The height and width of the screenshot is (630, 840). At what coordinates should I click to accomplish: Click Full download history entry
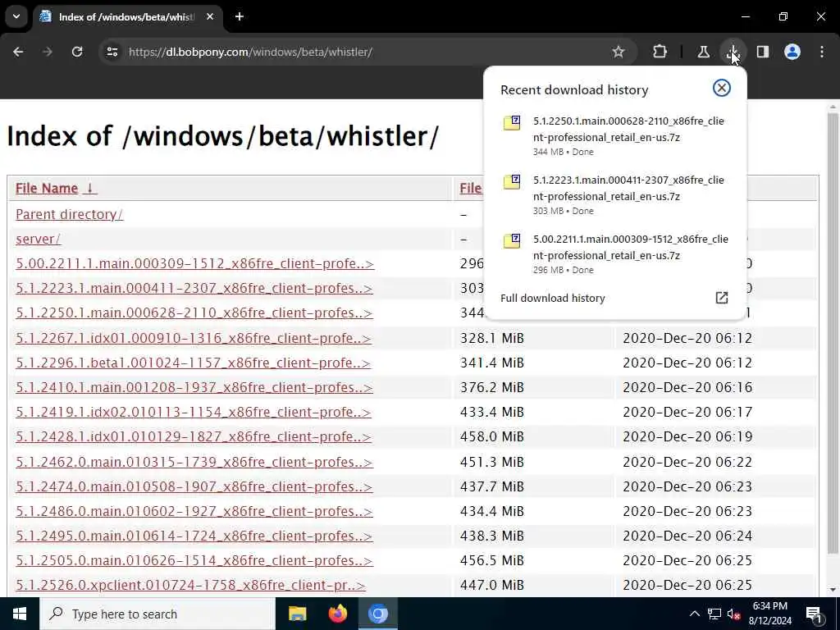[x=614, y=298]
